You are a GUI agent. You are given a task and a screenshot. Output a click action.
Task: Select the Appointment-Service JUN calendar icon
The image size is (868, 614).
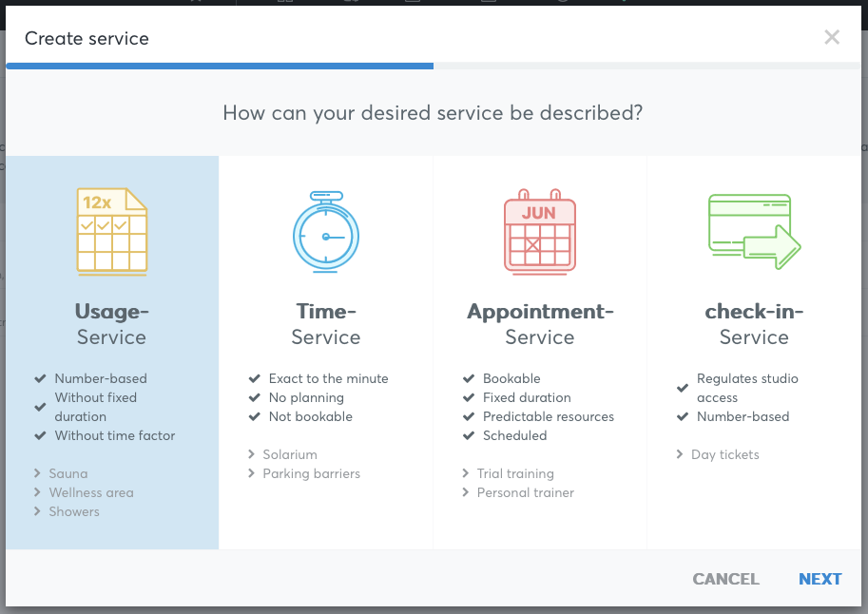[540, 232]
